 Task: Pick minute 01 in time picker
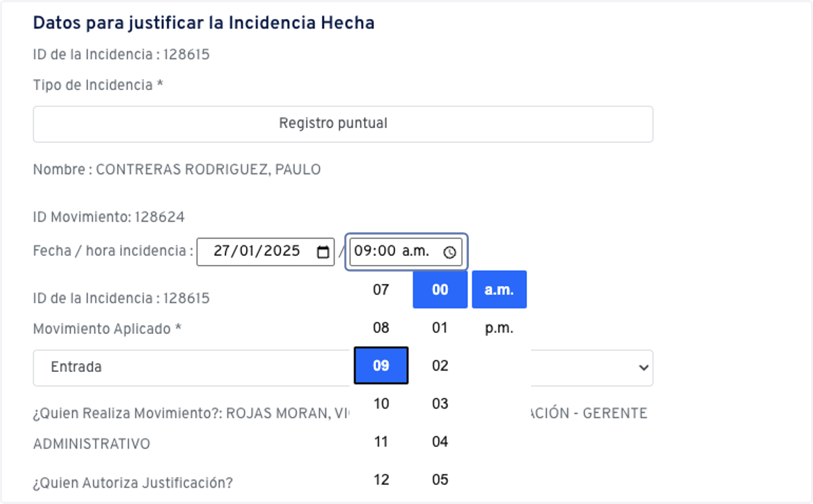point(440,328)
